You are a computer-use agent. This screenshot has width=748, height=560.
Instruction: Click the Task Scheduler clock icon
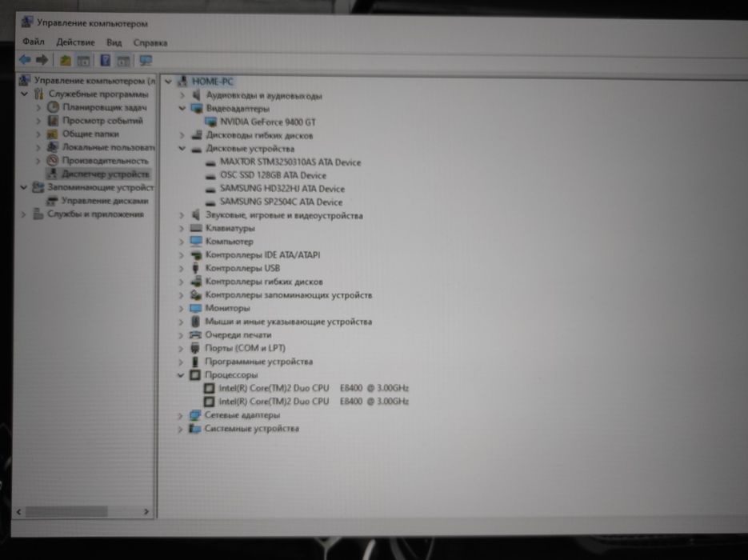point(53,107)
